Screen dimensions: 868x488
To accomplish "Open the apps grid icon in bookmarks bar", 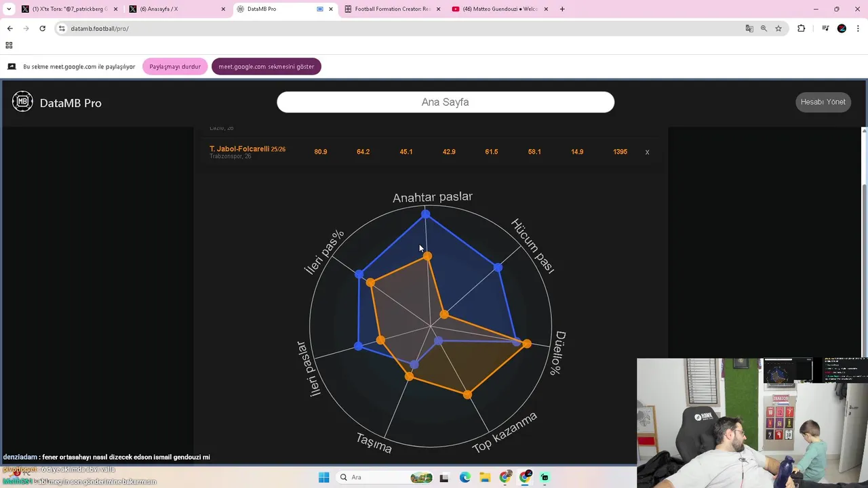I will (9, 45).
